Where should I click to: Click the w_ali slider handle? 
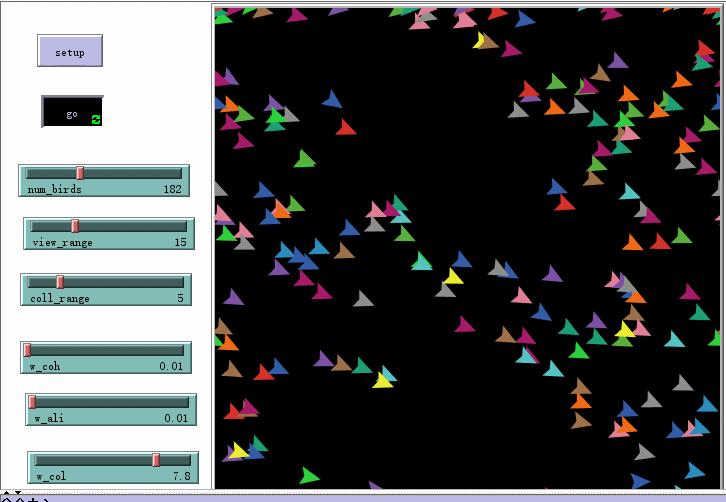point(32,402)
